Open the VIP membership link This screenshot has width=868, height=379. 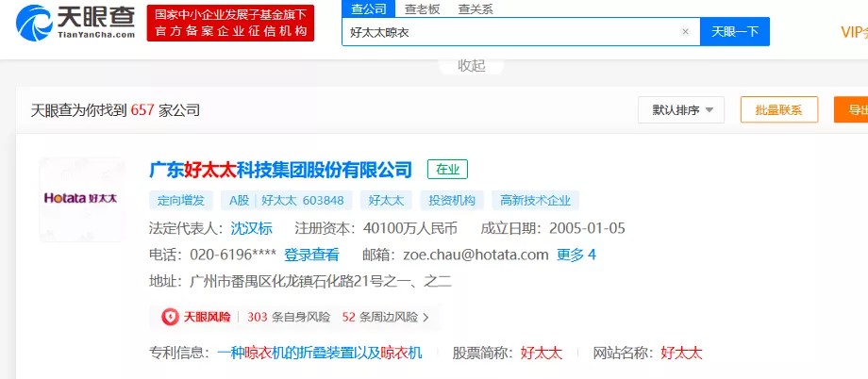854,31
